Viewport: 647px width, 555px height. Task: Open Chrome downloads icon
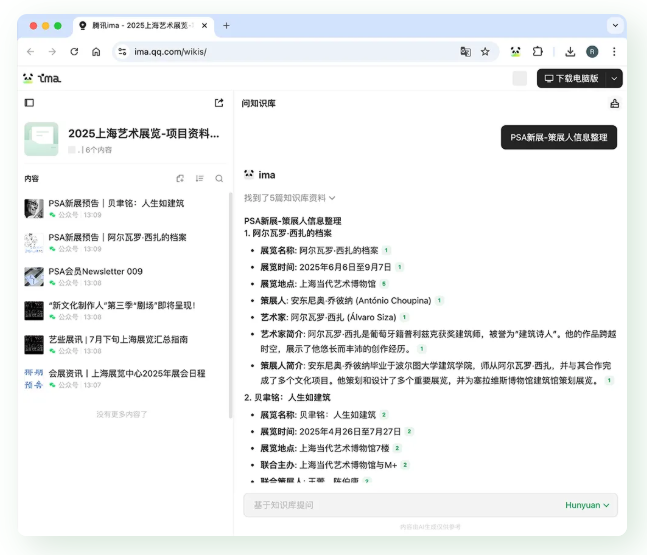[569, 51]
